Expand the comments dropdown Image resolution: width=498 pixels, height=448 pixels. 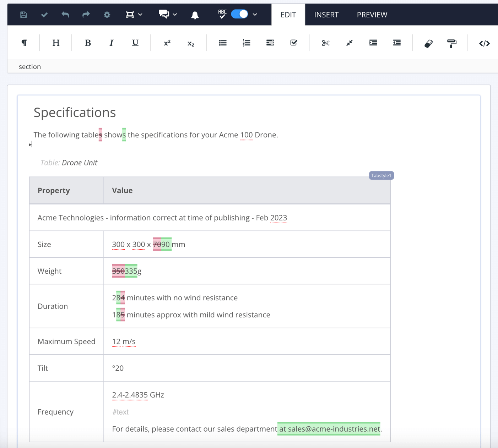click(175, 15)
